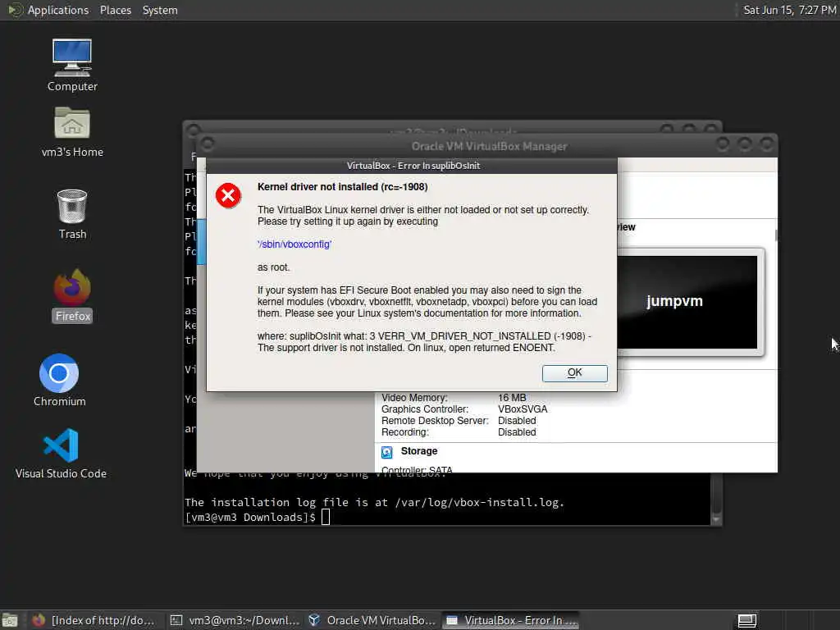Click the Oracle VM VirtualBox Manager title bar

coord(489,146)
